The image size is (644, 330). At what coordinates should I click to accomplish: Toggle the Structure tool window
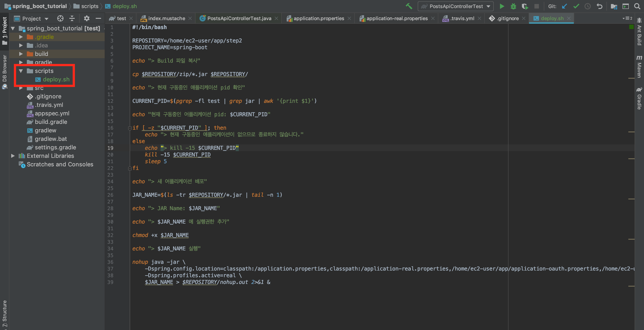tap(4, 314)
